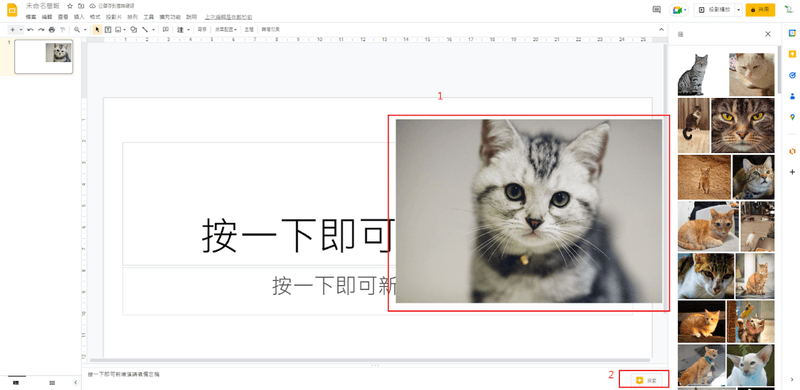Viewport: 800px width, 390px height.
Task: Open the zoom level dropdown arrow
Action: coord(85,30)
